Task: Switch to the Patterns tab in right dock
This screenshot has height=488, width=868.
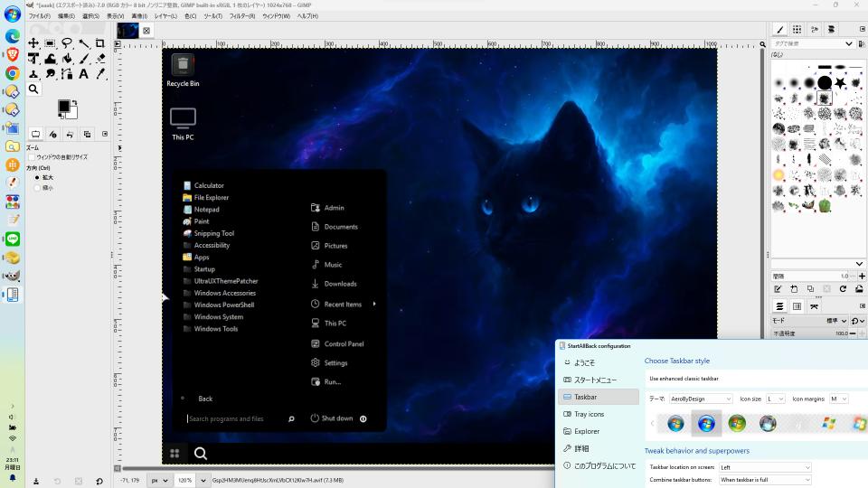Action: 797,29
